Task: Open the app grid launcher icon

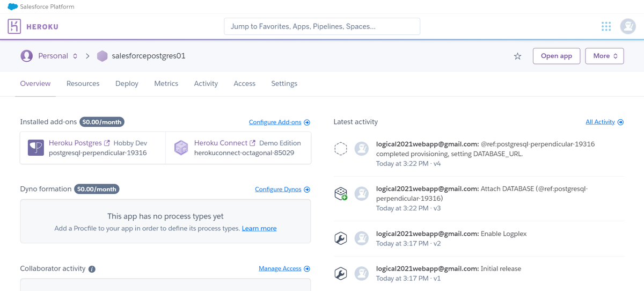Action: point(606,26)
